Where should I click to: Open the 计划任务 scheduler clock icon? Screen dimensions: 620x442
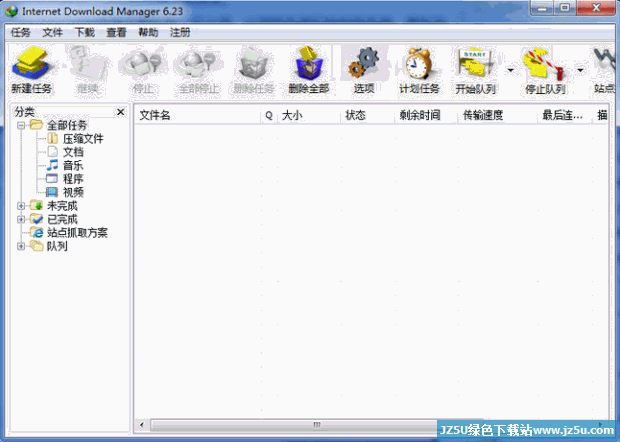pos(419,70)
